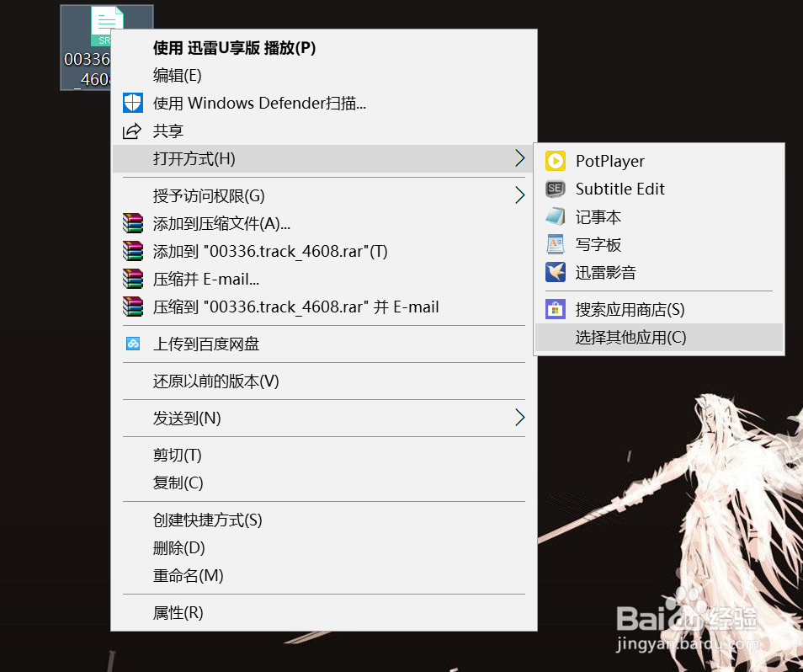
Task: Choose 删除(D) from the menu
Action: coord(324,547)
